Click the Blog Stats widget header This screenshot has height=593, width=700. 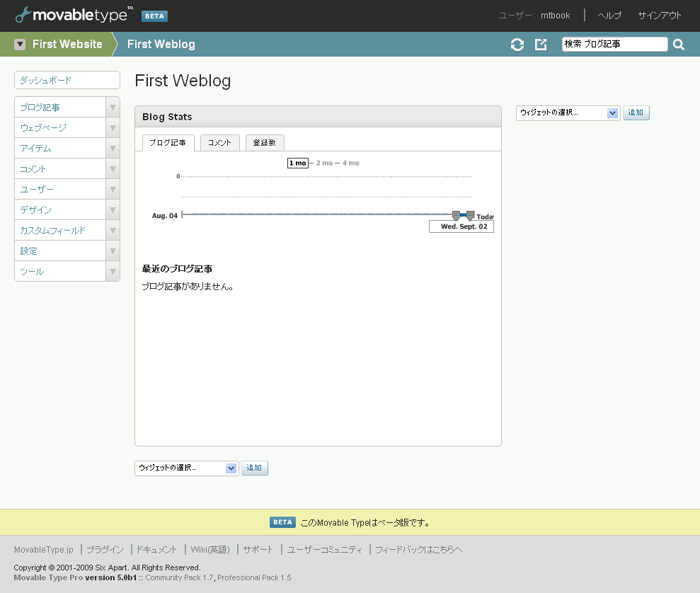pos(318,117)
